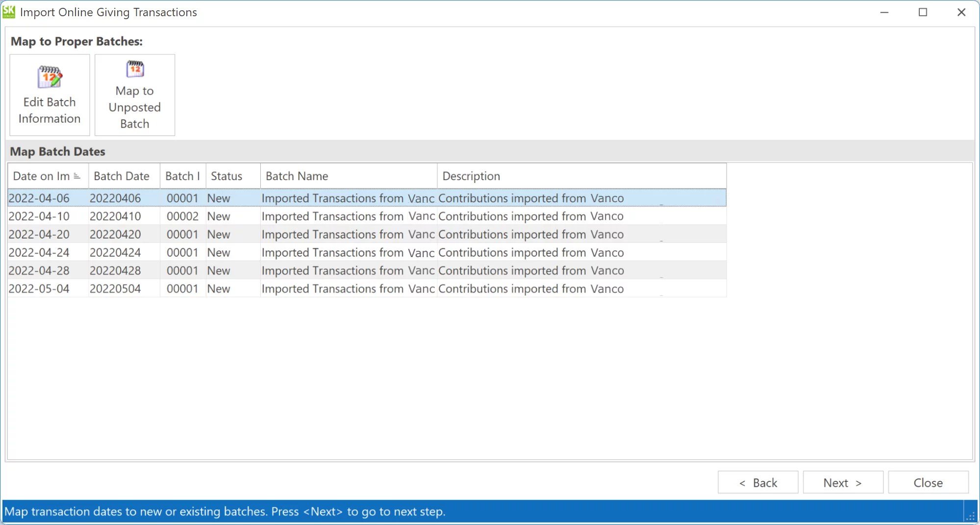Click the Batch ID column header
980x525 pixels.
(x=183, y=176)
